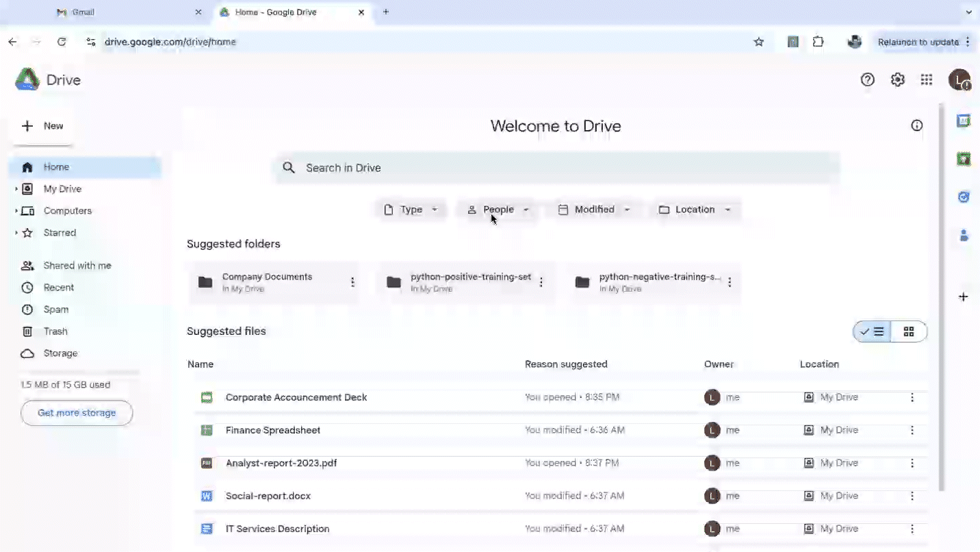Open more actions for Company Documents folder

click(x=352, y=282)
